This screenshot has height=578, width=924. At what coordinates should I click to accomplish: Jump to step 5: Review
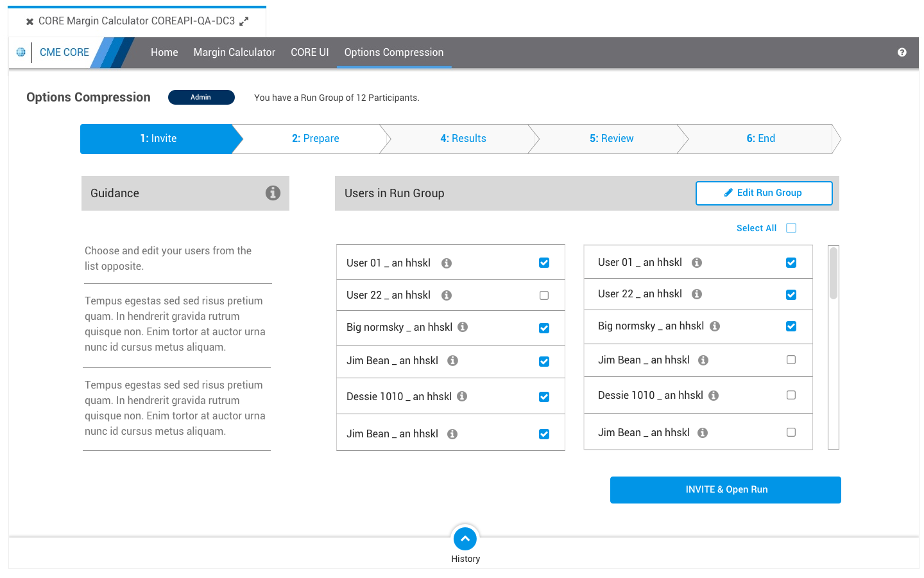tap(612, 139)
